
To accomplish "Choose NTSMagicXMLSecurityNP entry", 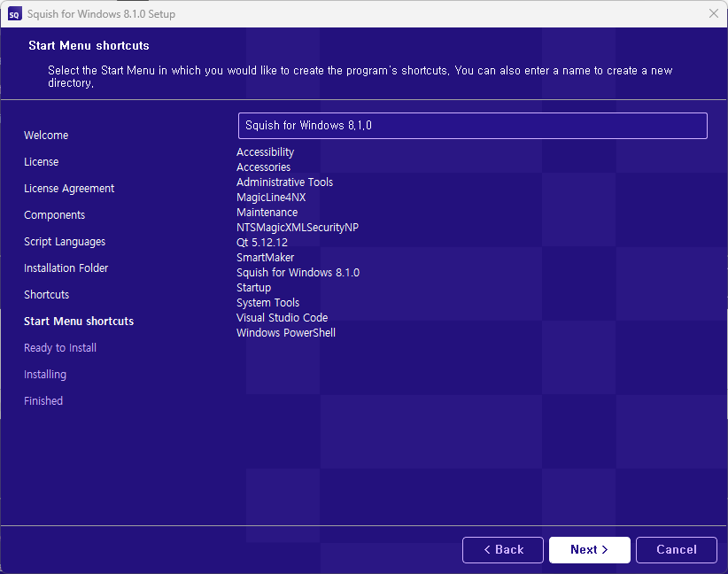I will (x=298, y=228).
